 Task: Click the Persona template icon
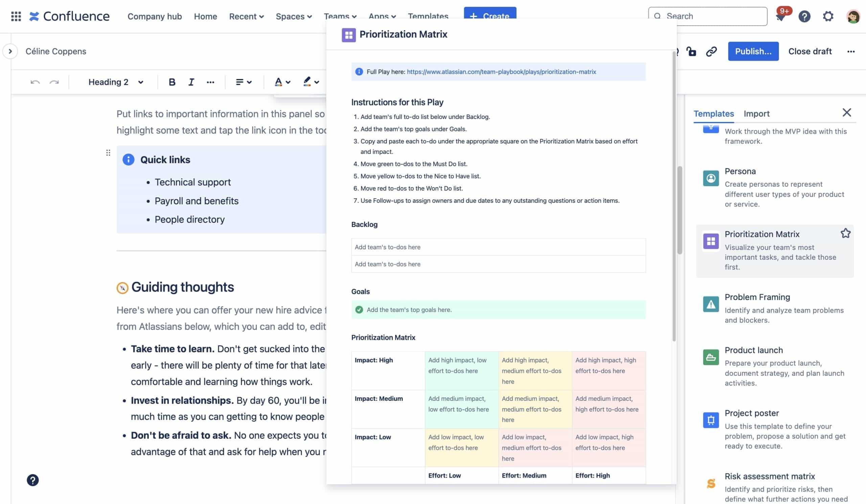click(x=710, y=178)
